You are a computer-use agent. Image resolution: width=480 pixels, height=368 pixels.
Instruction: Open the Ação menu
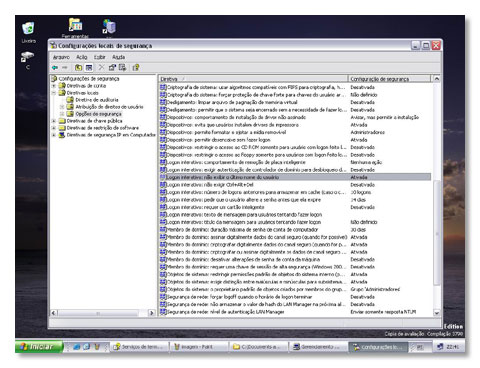coord(82,57)
